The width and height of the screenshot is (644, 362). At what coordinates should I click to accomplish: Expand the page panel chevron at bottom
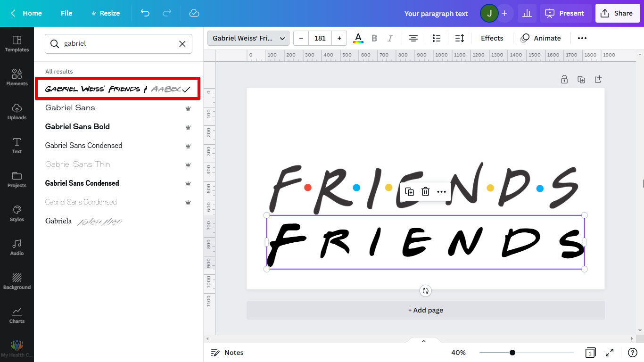tap(423, 341)
